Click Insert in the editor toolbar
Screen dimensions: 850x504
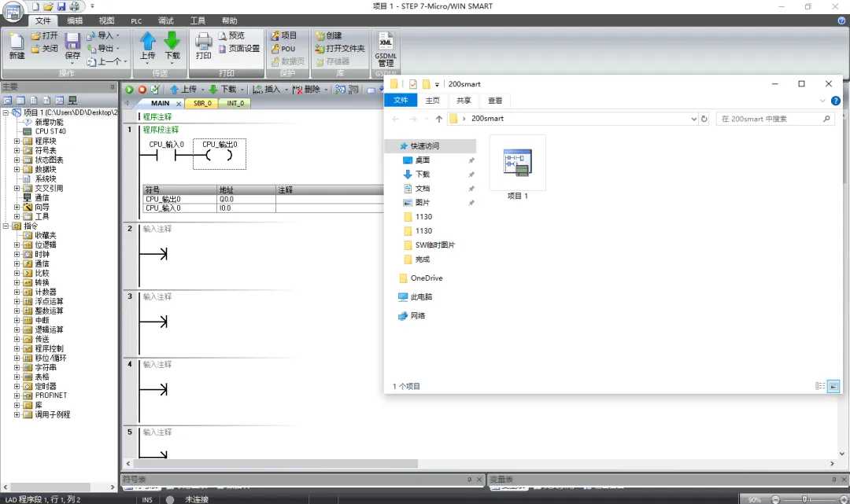267,90
